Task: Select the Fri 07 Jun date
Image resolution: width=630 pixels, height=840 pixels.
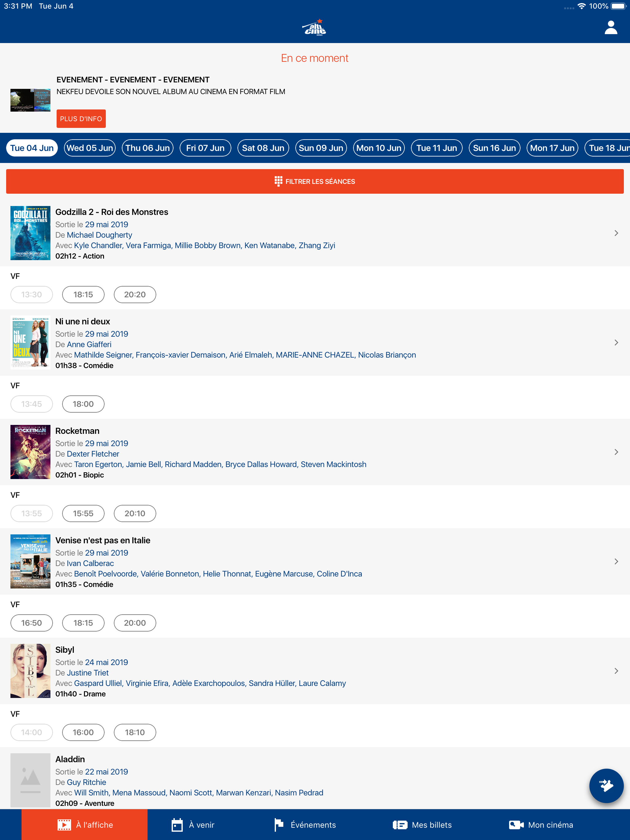Action: click(205, 148)
